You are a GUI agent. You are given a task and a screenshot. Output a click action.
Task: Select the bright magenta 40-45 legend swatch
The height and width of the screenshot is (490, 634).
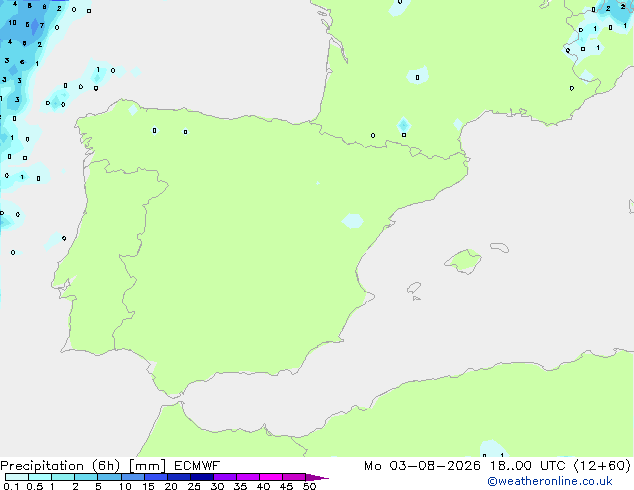tap(271, 477)
